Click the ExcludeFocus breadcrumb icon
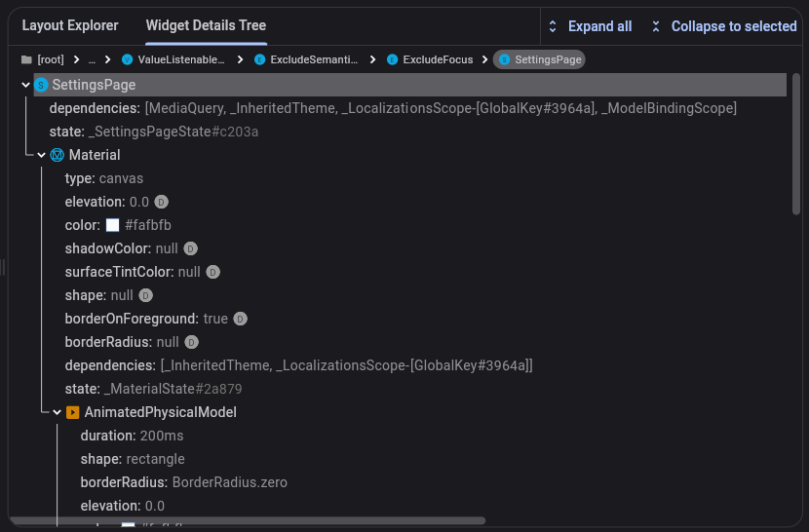 pos(393,59)
